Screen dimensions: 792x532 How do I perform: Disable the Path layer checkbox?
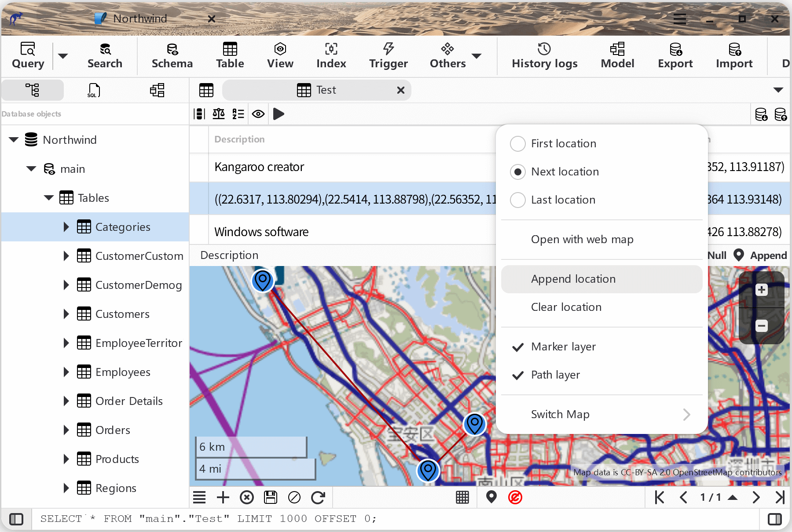[555, 375]
